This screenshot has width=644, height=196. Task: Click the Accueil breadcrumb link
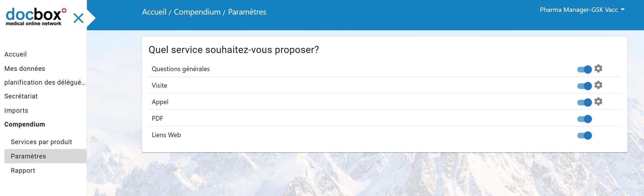pyautogui.click(x=154, y=12)
